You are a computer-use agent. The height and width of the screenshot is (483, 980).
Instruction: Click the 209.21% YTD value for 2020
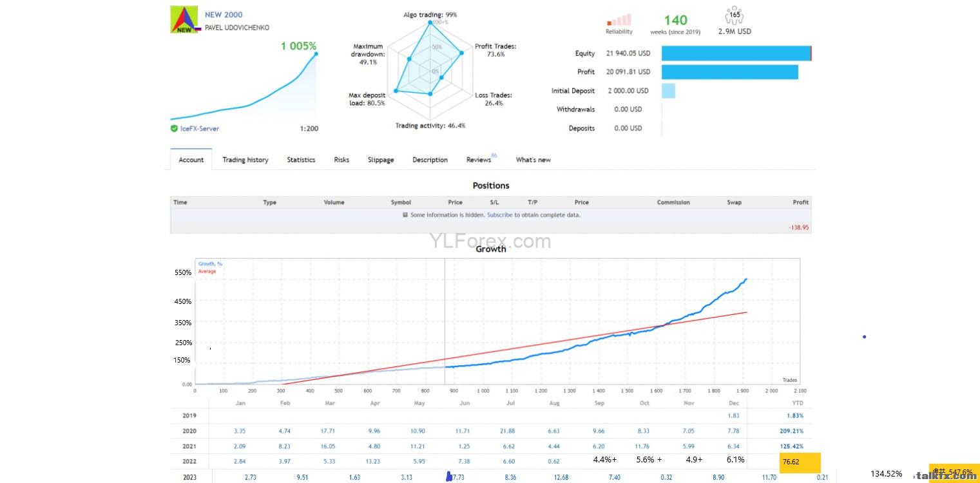tap(790, 431)
